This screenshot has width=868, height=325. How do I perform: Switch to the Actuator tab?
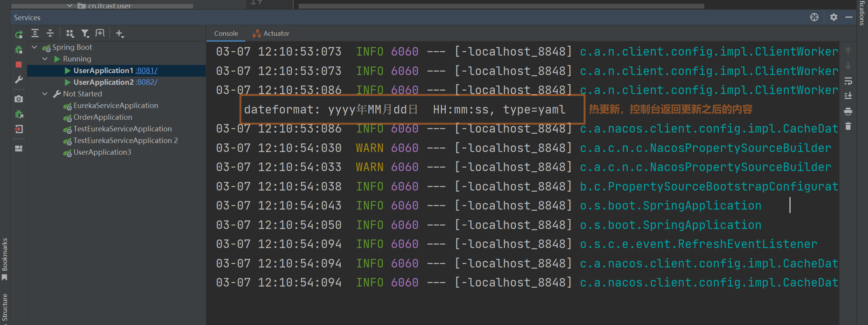click(271, 33)
